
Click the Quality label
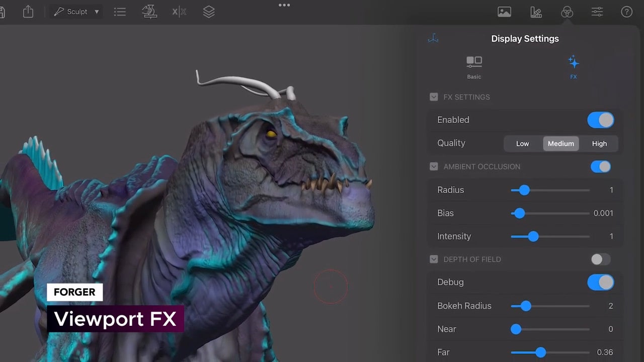451,143
